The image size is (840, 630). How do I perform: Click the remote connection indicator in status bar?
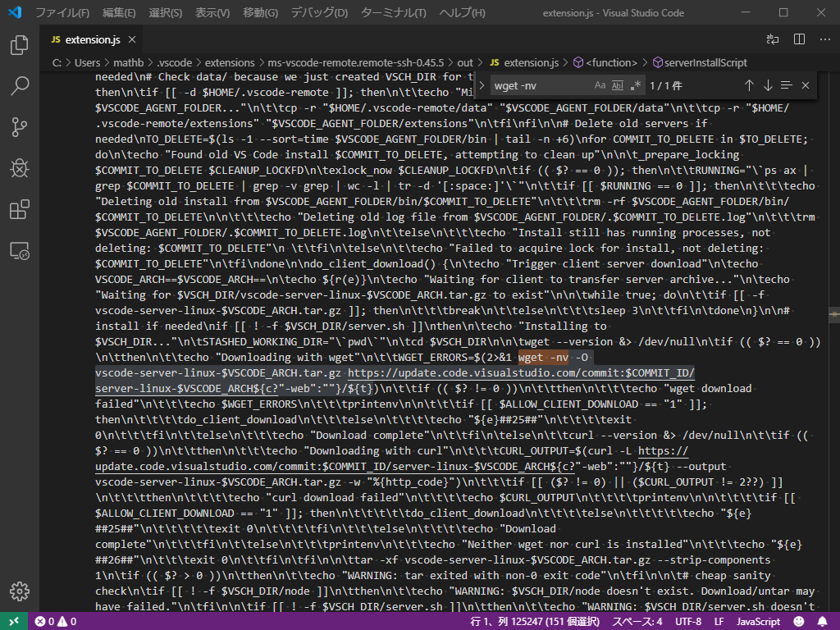[14, 622]
